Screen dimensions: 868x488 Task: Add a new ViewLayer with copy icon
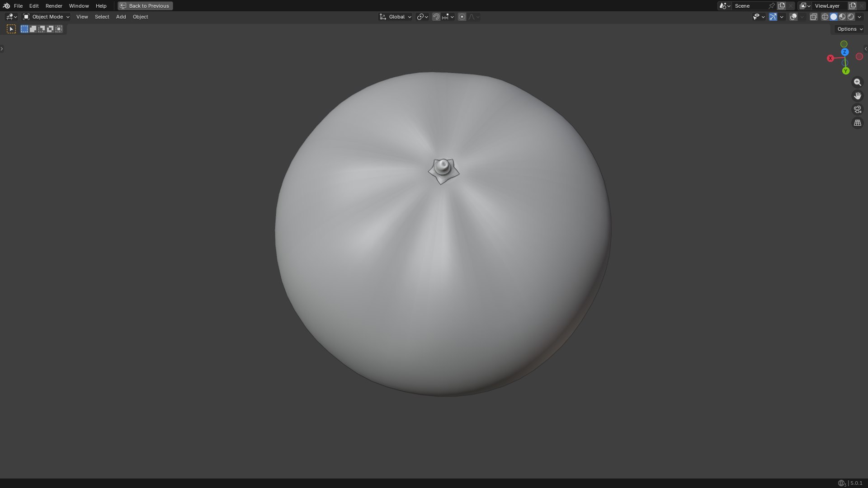click(853, 6)
